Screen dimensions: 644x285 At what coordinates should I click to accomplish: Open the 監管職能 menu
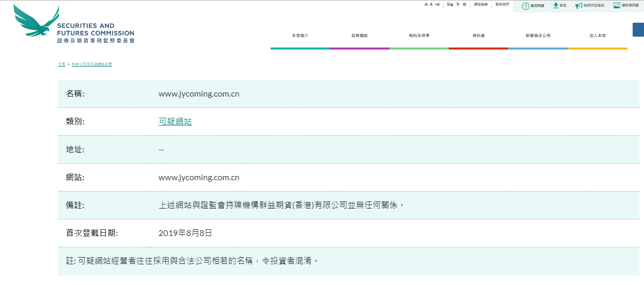click(359, 36)
